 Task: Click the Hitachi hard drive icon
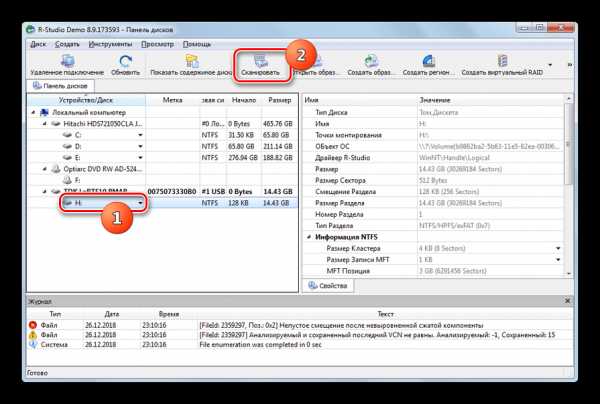[56, 124]
